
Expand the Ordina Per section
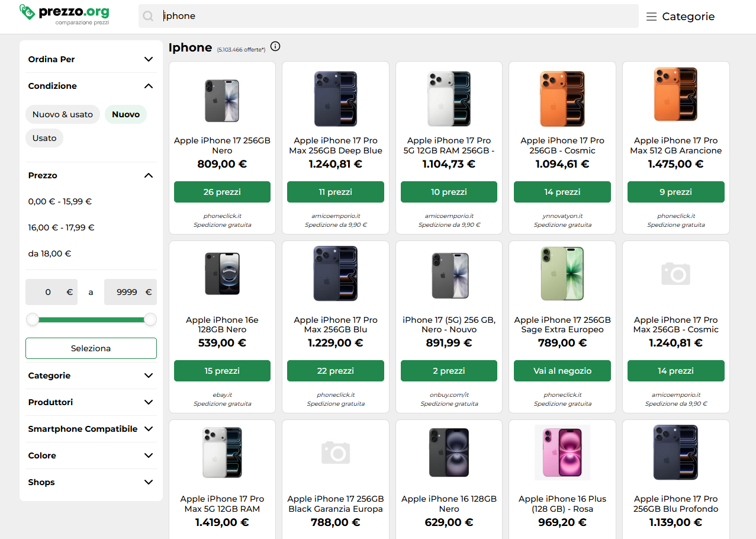pyautogui.click(x=91, y=59)
